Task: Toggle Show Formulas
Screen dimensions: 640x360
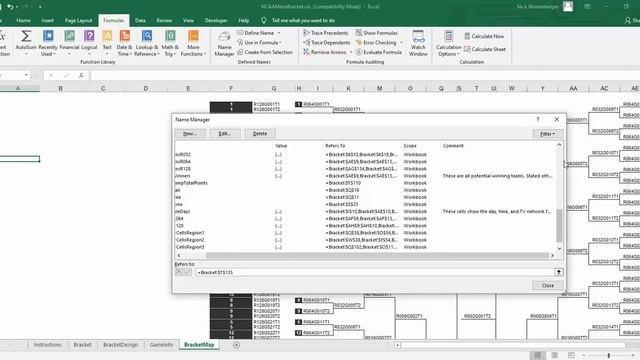Action: coord(376,33)
